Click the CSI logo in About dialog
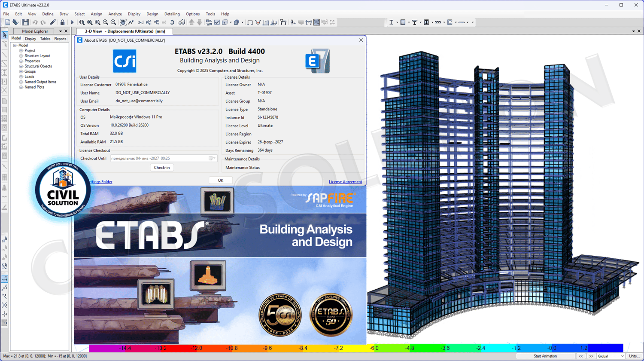The height and width of the screenshot is (361, 644). (x=125, y=61)
